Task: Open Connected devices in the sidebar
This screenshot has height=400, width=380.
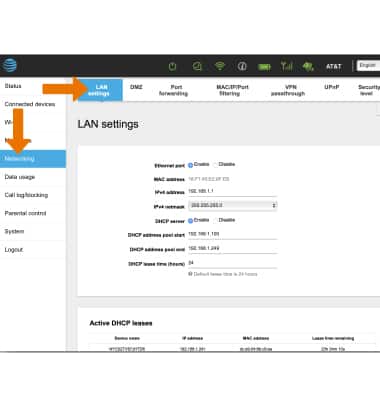Action: point(30,104)
